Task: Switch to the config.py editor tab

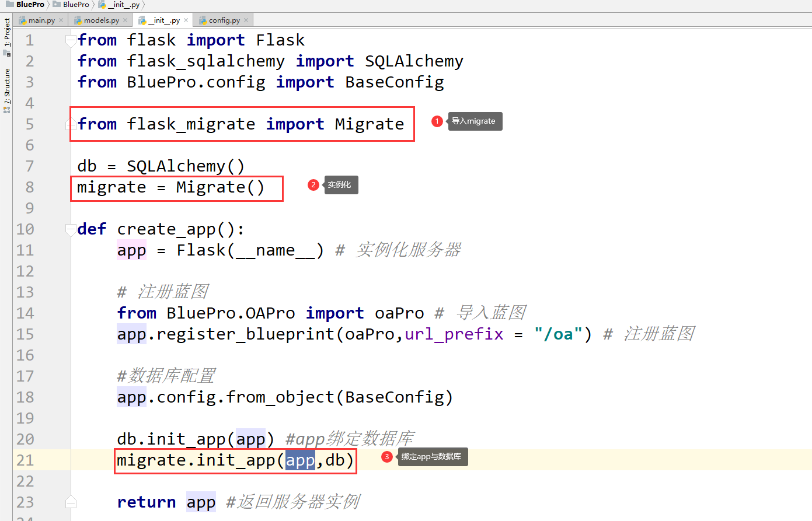Action: [x=224, y=20]
